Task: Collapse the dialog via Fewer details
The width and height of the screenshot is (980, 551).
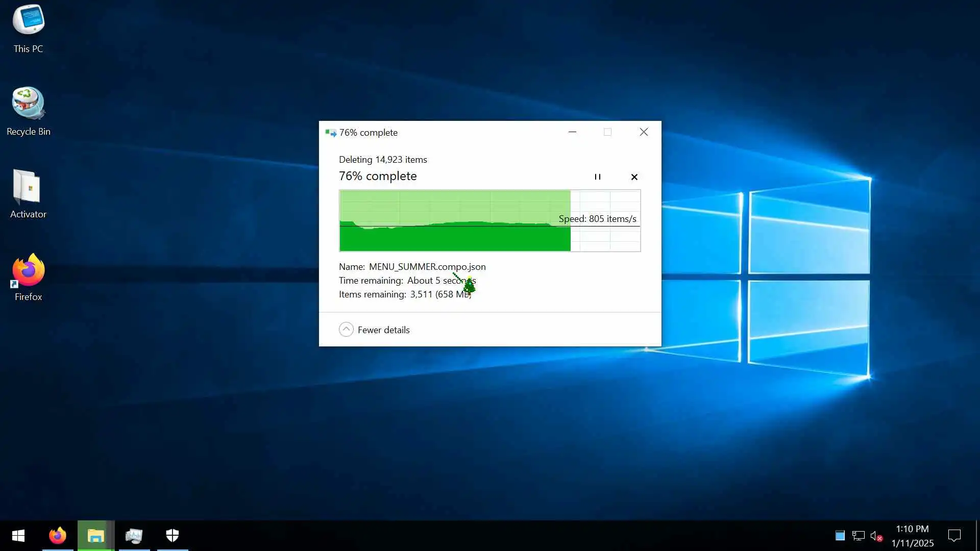Action: [x=383, y=330]
